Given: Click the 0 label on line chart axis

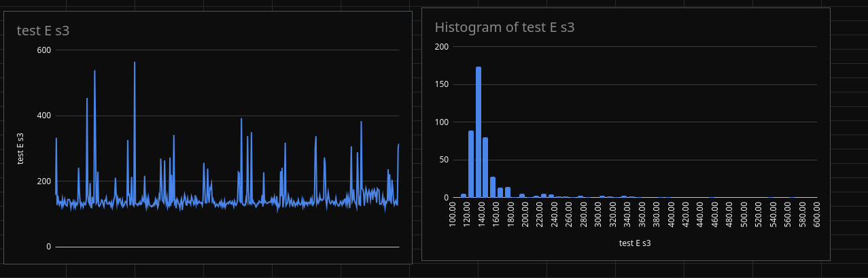Looking at the screenshot, I should click(48, 247).
